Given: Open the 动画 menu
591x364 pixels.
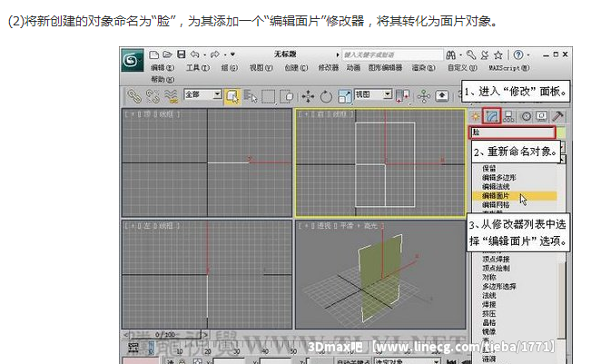Looking at the screenshot, I should point(353,68).
